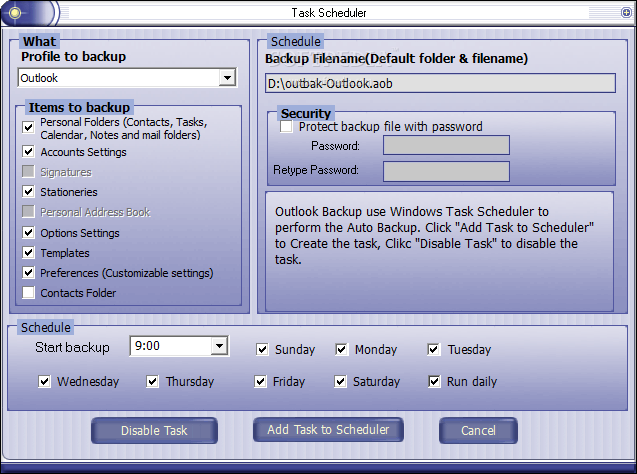637x474 pixels.
Task: Click the Security group label
Action: (x=306, y=113)
